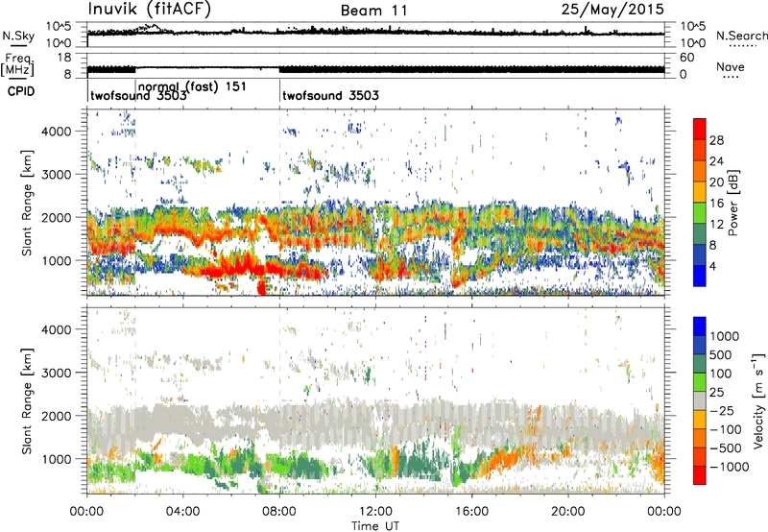This screenshot has width=768, height=532.
Task: Click the 'Freq. [MHz]' label
Action: [x=17, y=65]
